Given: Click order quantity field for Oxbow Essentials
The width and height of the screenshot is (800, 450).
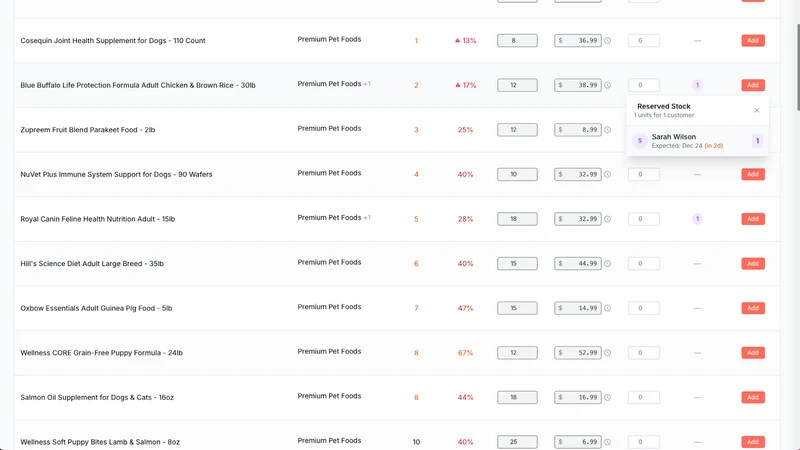Looking at the screenshot, I should click(643, 308).
